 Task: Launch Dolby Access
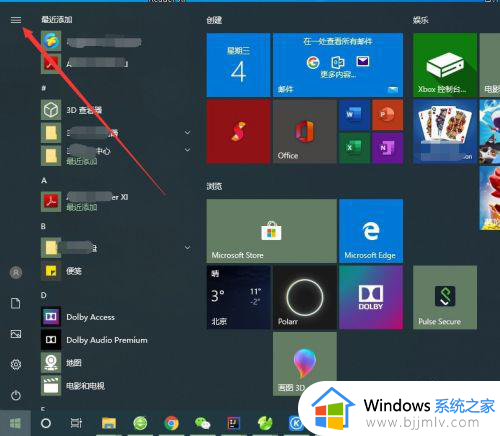pos(114,317)
